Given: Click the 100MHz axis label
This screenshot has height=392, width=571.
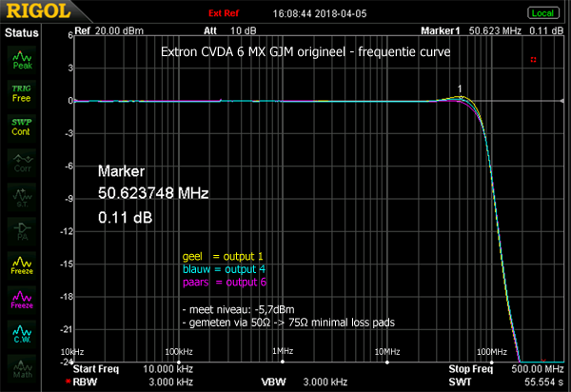Looking at the screenshot, I should coord(492,352).
